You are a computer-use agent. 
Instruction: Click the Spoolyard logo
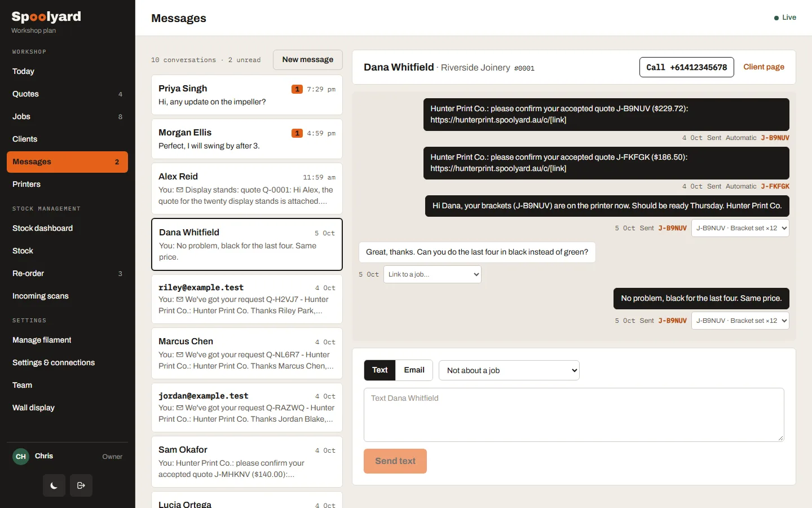46,17
